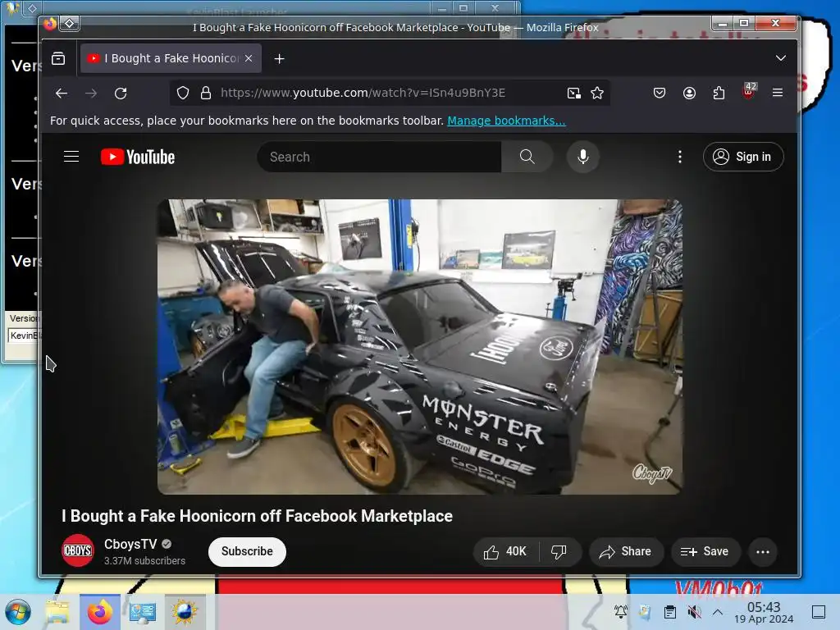Click the video player frame
Screen dimensions: 840x630
click(x=420, y=347)
